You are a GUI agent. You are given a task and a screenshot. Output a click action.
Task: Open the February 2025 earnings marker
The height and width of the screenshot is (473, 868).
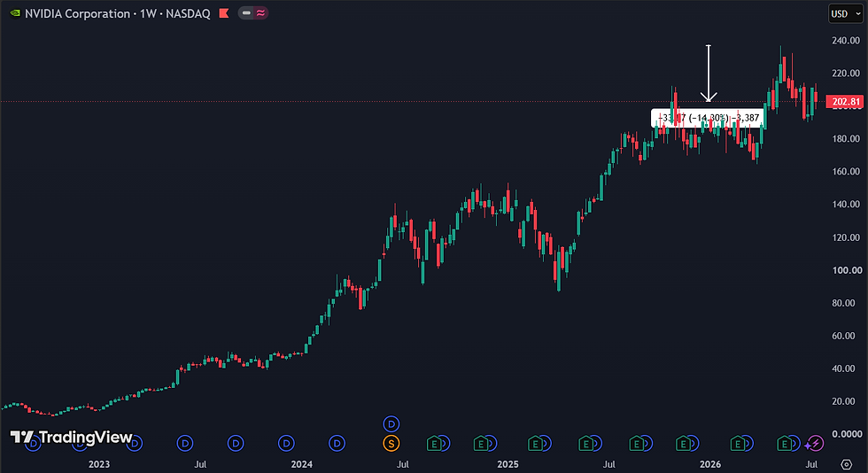pyautogui.click(x=535, y=443)
